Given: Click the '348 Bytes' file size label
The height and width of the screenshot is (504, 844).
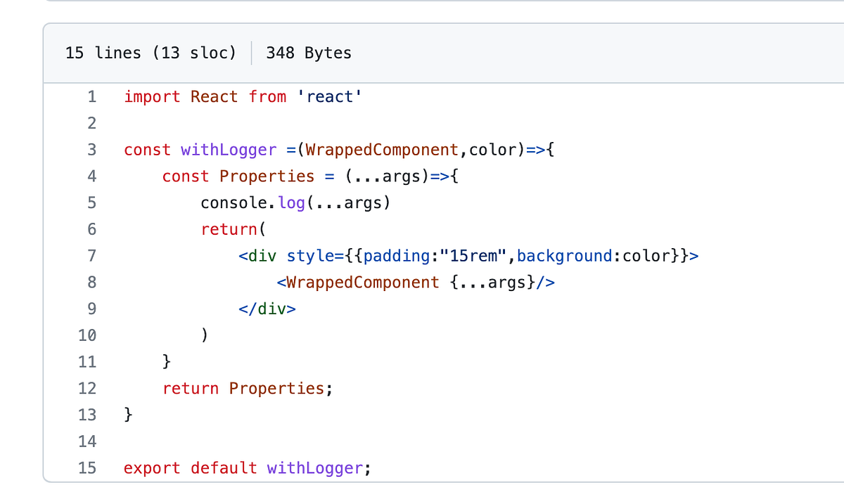Looking at the screenshot, I should [x=309, y=53].
